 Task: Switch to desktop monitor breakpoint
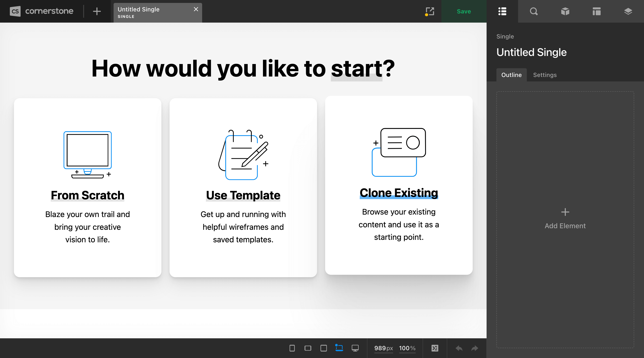355,348
